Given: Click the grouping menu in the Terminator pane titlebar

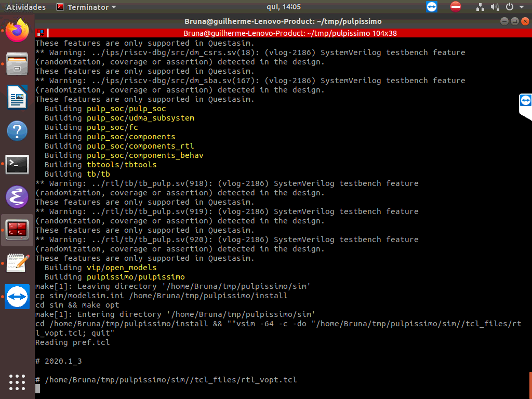Looking at the screenshot, I should [39, 32].
